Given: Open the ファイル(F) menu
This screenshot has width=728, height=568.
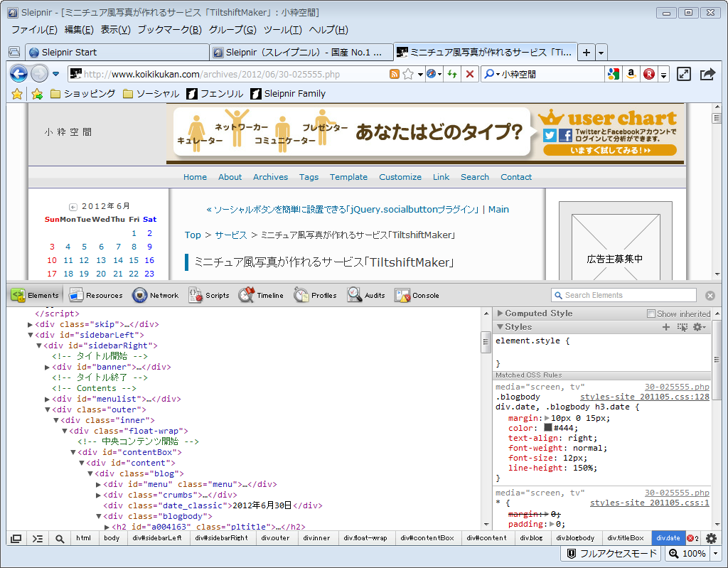Looking at the screenshot, I should (x=34, y=30).
